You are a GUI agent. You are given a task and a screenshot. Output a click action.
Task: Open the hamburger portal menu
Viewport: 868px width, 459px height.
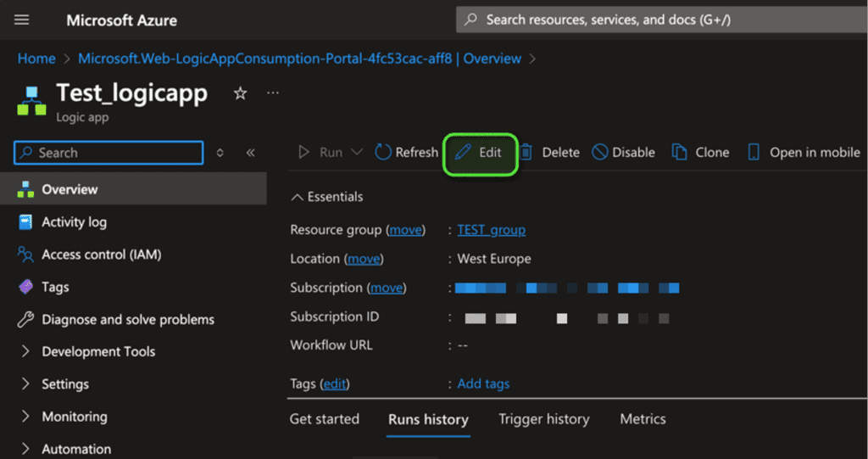coord(22,20)
